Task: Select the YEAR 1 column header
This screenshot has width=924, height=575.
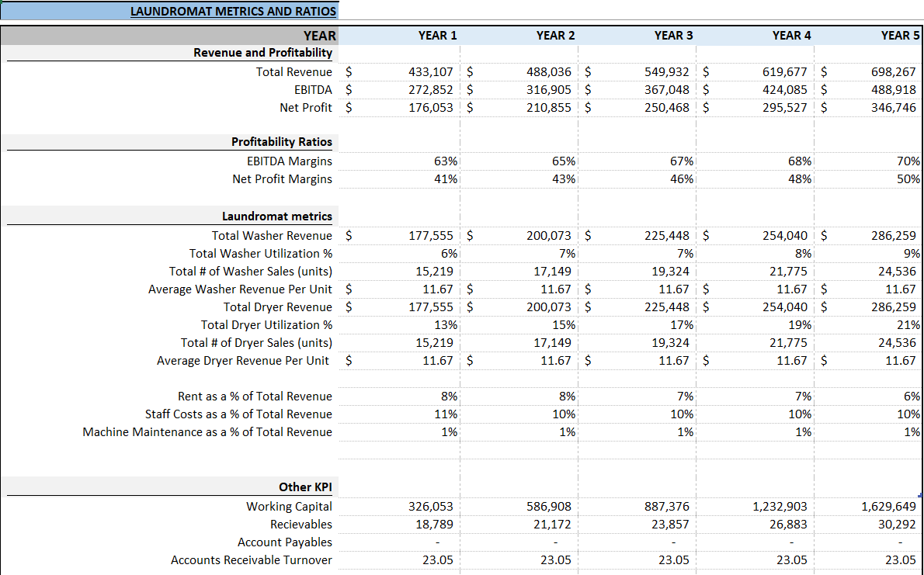Action: pyautogui.click(x=437, y=36)
